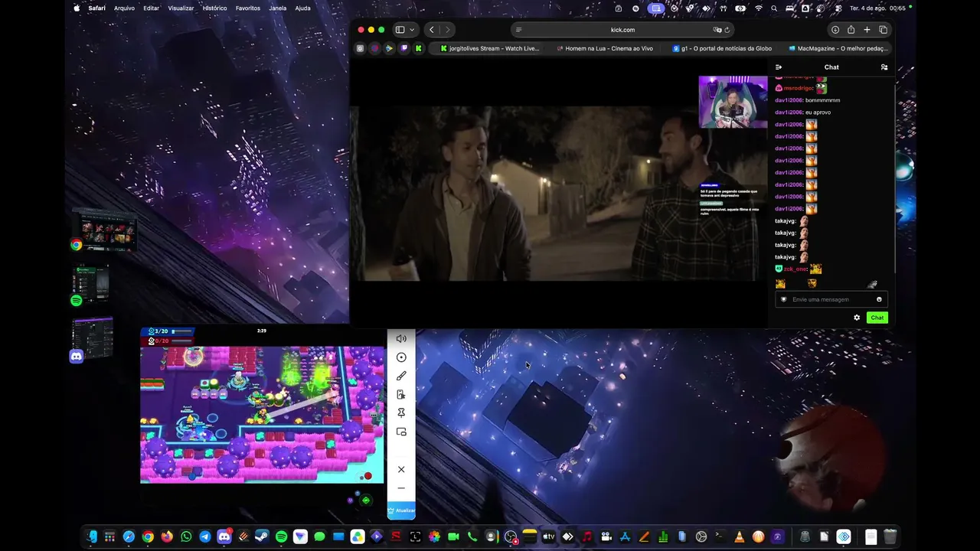Open the Apple menu

pos(77,8)
